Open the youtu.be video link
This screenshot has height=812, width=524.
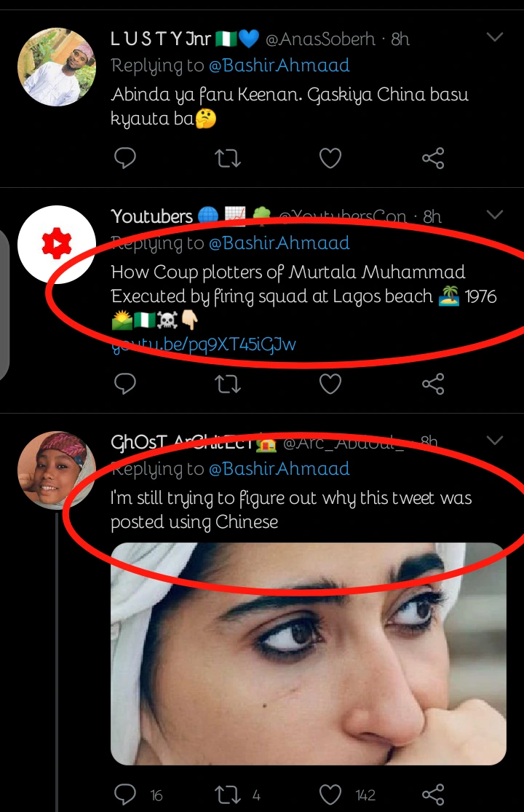pos(204,344)
